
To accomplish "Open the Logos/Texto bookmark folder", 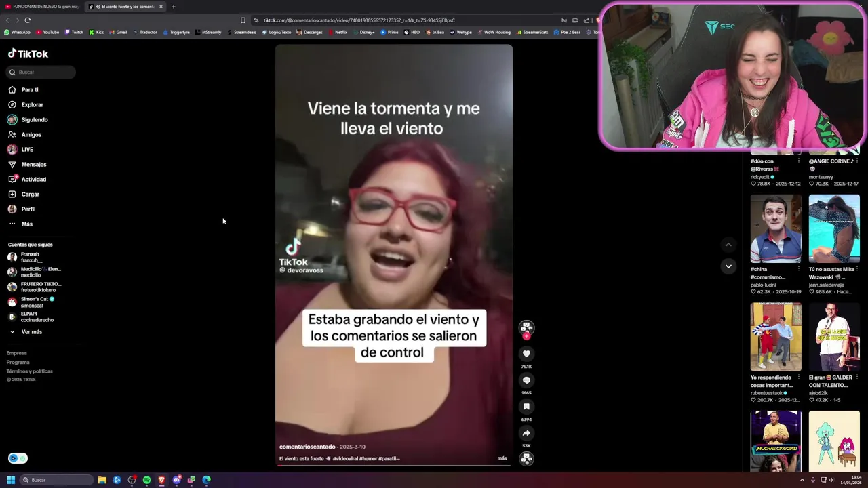I will [277, 32].
